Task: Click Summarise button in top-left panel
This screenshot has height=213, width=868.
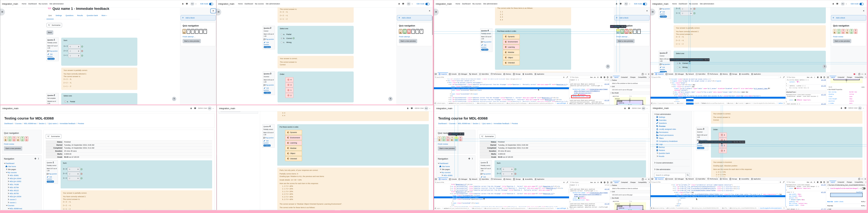Action: click(x=54, y=25)
